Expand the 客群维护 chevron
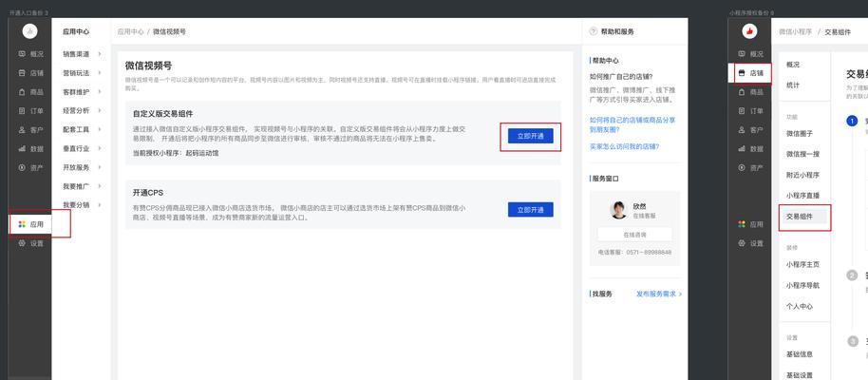 [x=100, y=91]
